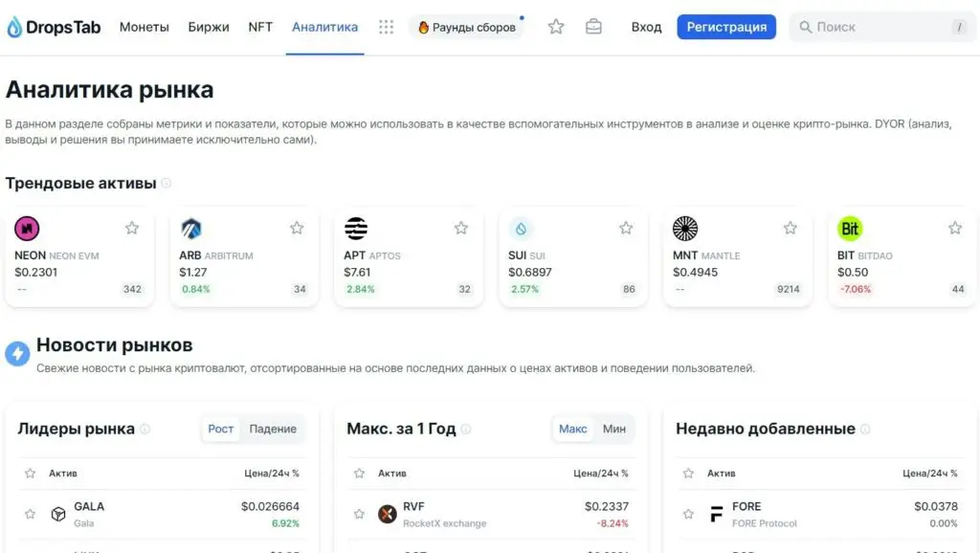
Task: Sort Макс. за 1 Год by Актив header
Action: point(391,474)
